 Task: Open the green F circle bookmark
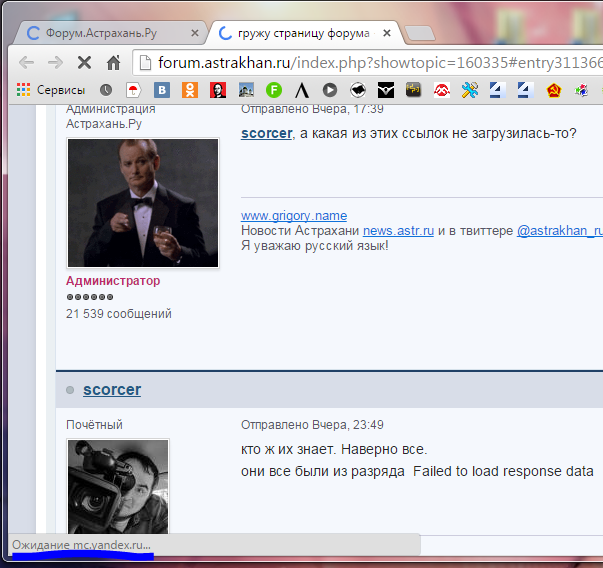[274, 90]
